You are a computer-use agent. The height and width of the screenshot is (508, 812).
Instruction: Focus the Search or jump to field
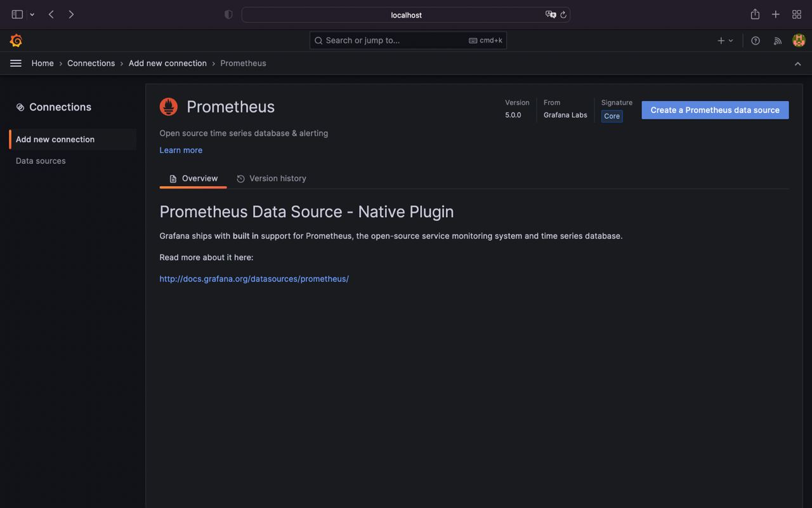coord(408,40)
